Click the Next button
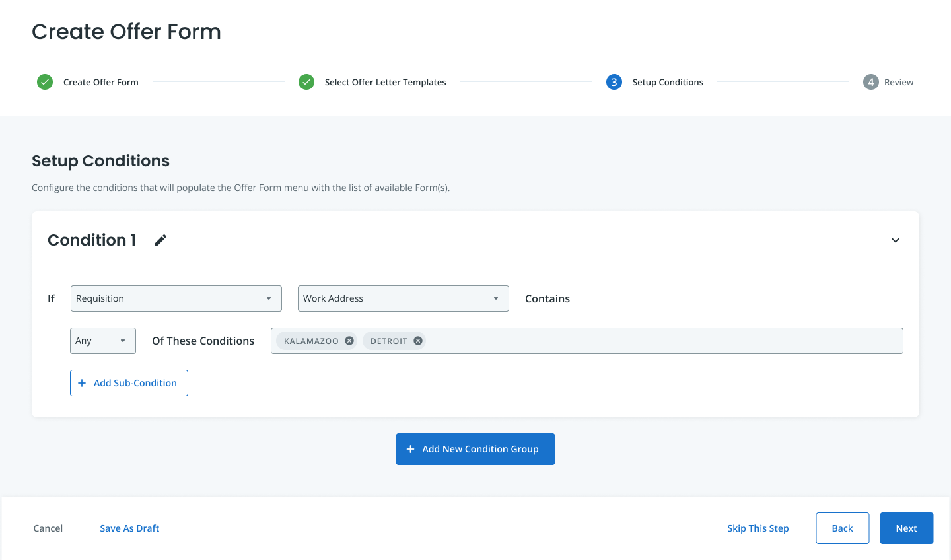951x560 pixels. [x=906, y=528]
